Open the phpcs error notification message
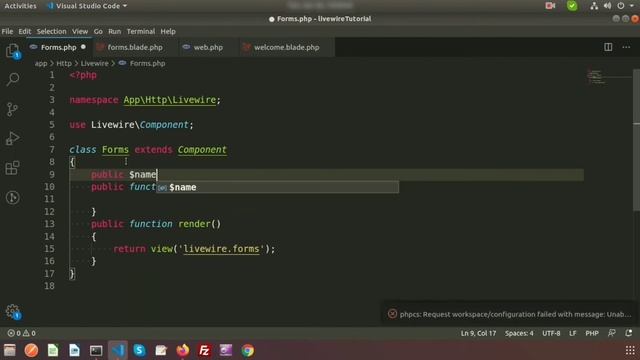This screenshot has height=360, width=640. click(x=515, y=314)
